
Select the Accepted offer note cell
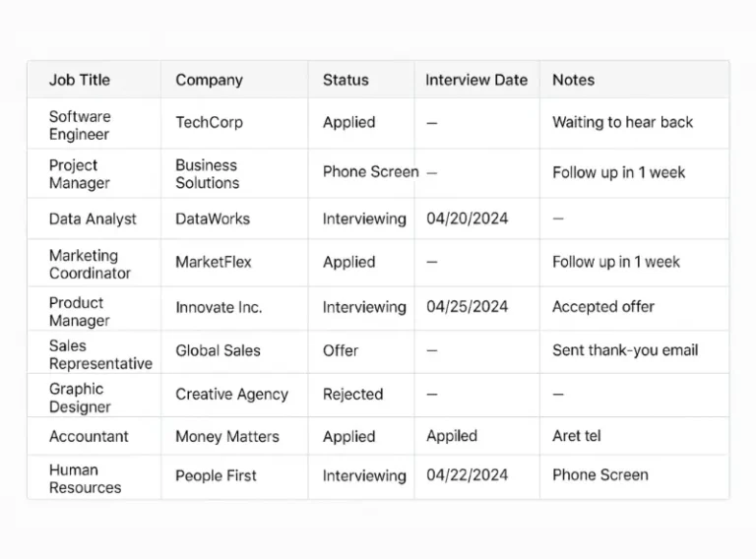(x=603, y=306)
